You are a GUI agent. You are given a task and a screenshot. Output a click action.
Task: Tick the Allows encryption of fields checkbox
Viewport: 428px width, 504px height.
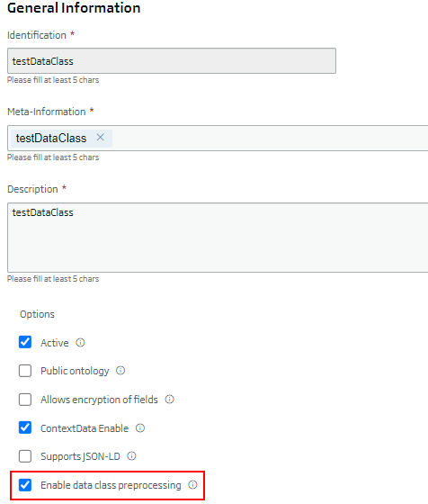click(25, 400)
